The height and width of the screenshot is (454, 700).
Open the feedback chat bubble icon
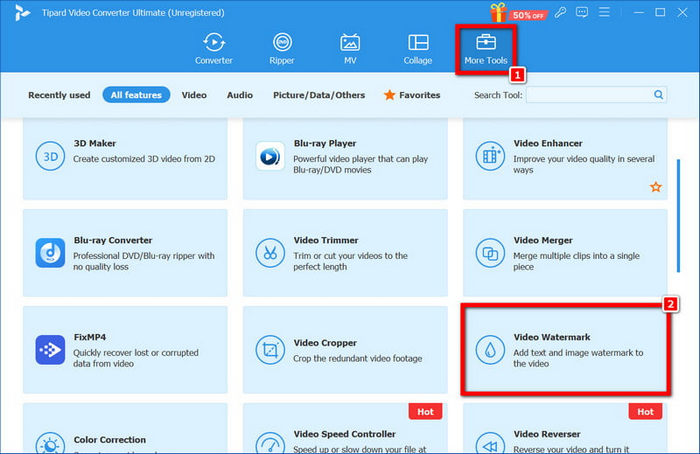pos(582,12)
